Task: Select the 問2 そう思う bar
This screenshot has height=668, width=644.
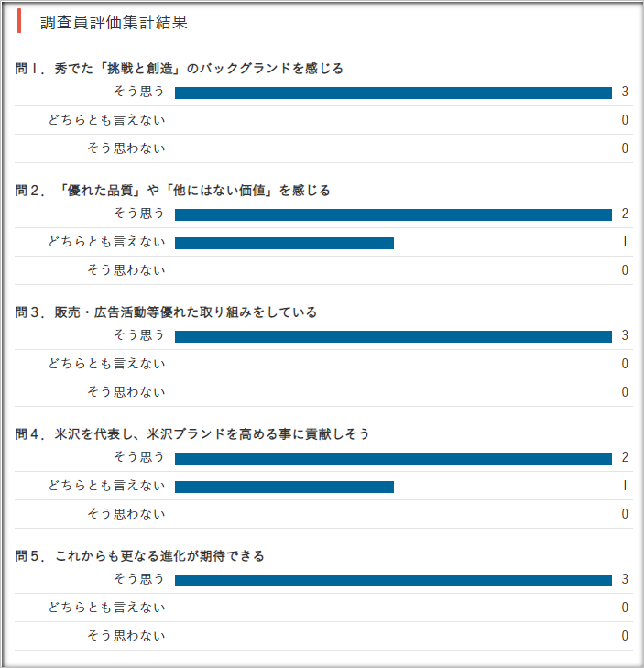Action: click(x=393, y=214)
